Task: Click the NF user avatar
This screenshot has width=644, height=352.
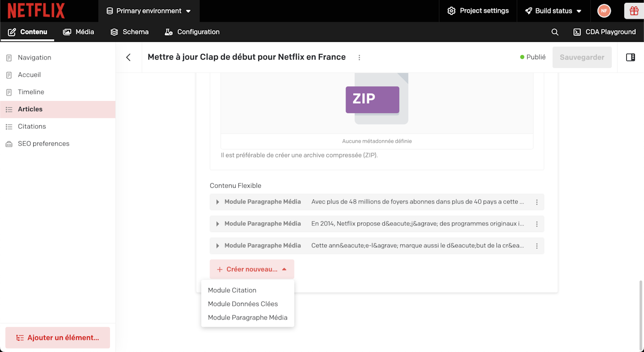Action: [604, 11]
